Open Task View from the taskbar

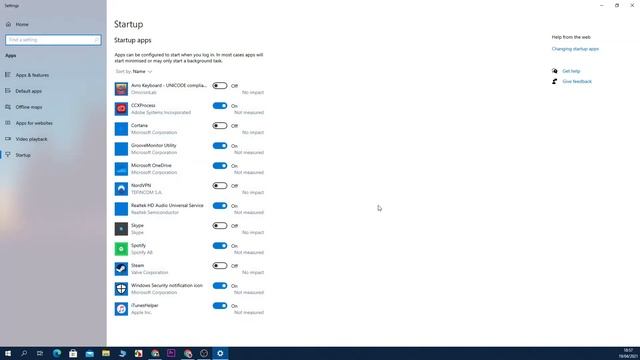pos(40,353)
